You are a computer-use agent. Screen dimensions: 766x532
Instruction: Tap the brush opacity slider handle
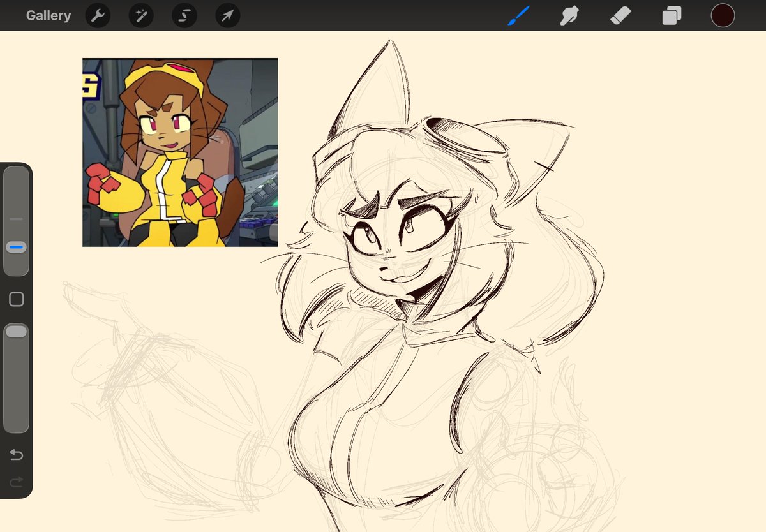(17, 331)
